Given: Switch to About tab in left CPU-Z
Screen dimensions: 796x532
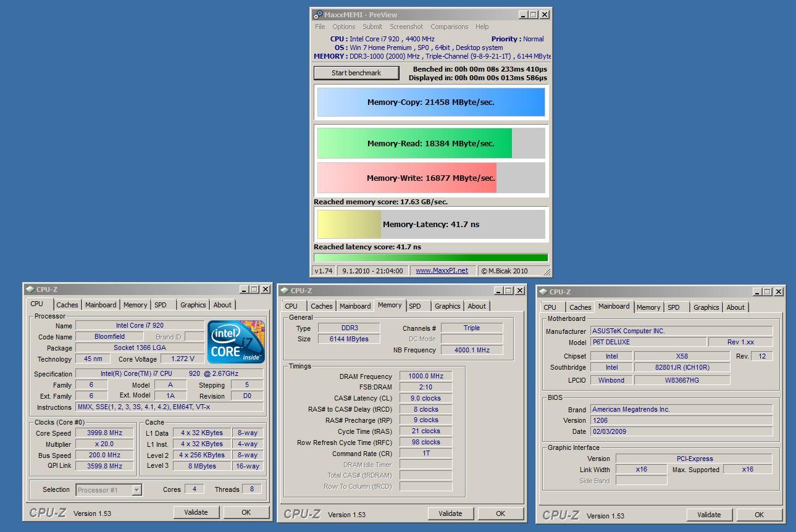Looking at the screenshot, I should (222, 305).
